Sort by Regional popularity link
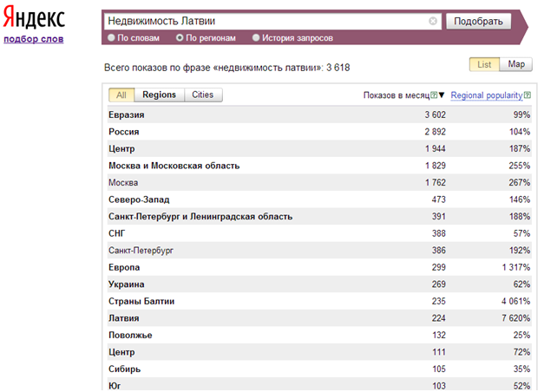 pyautogui.click(x=487, y=95)
